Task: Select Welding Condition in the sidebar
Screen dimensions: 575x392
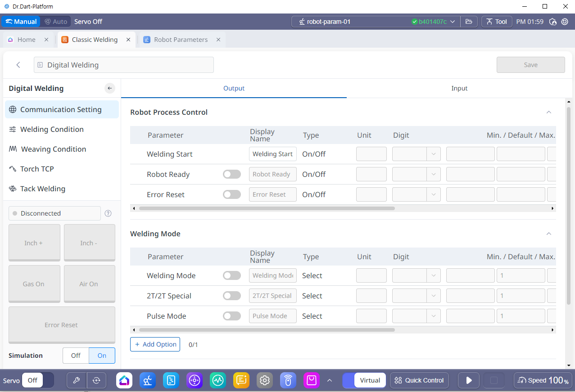Action: tap(52, 129)
